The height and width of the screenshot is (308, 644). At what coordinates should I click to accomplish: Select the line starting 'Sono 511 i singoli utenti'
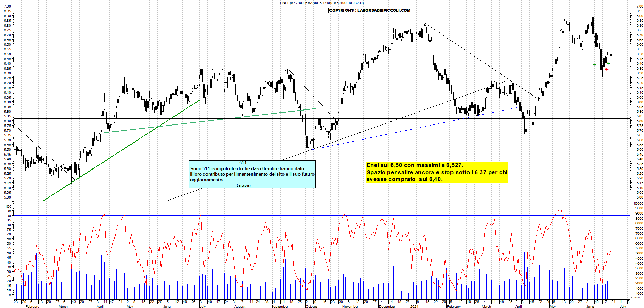click(247, 168)
